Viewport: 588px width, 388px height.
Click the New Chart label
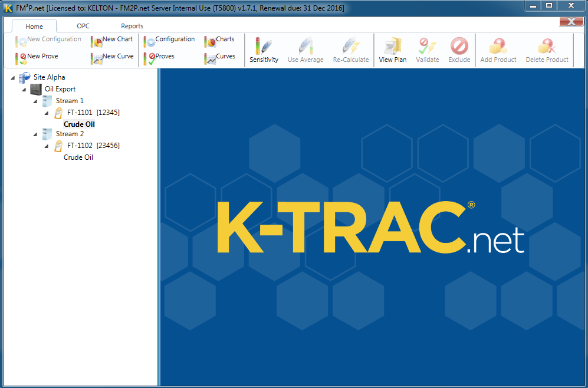[x=117, y=39]
